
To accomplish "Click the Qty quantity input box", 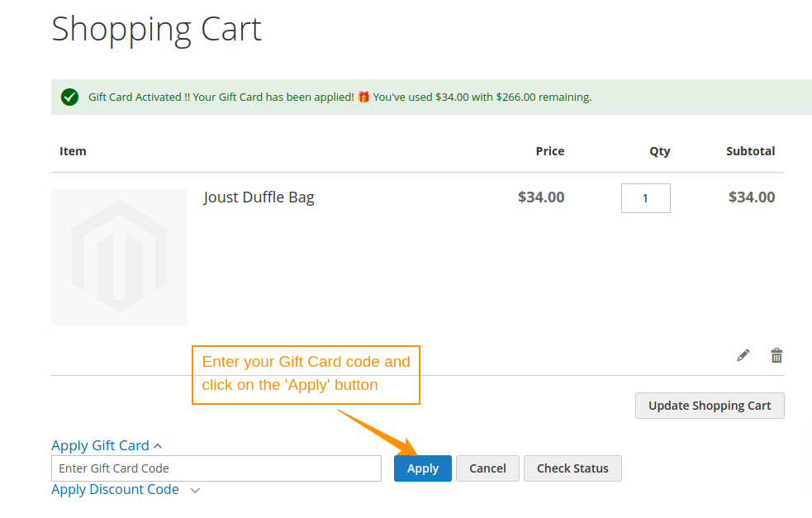I will 645,198.
